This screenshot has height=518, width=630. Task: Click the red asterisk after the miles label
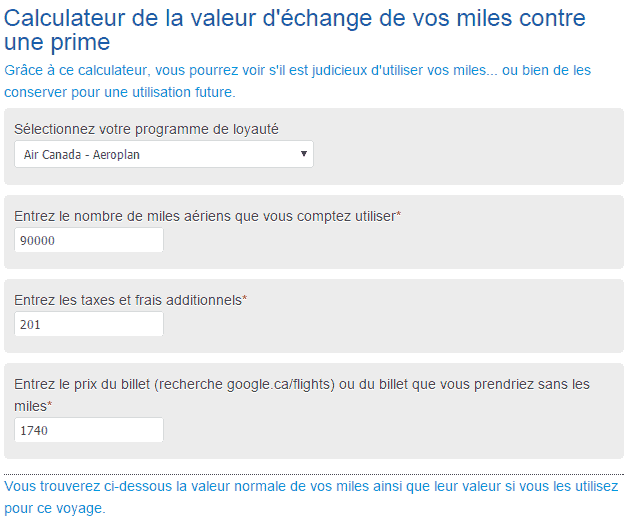pyautogui.click(x=399, y=214)
